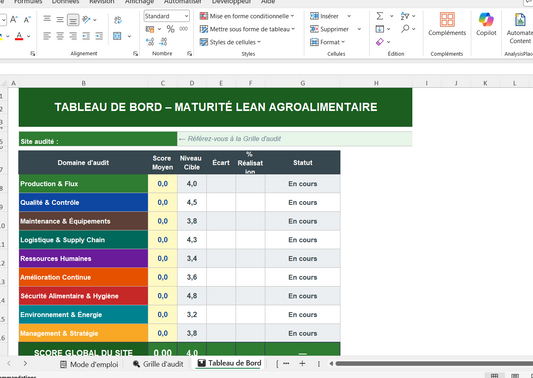Open the Formules ribbon tab
Screen dimensions: 533x378
28,2
